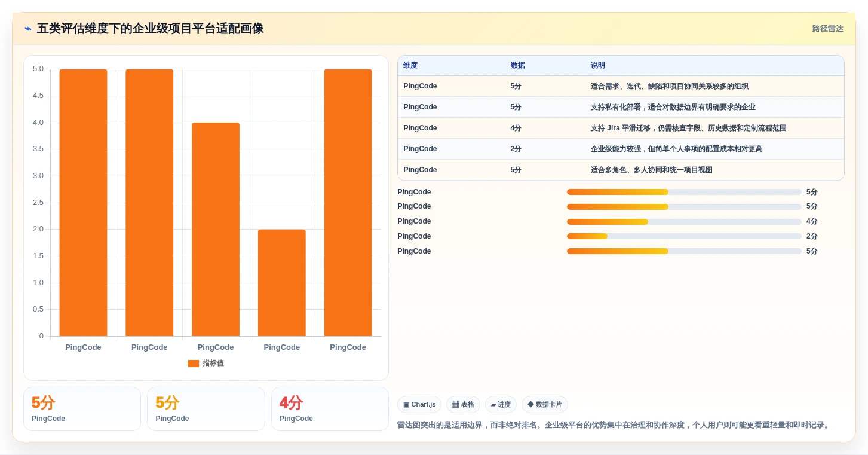Click the 说明 column header
The width and height of the screenshot is (868, 455).
click(598, 65)
